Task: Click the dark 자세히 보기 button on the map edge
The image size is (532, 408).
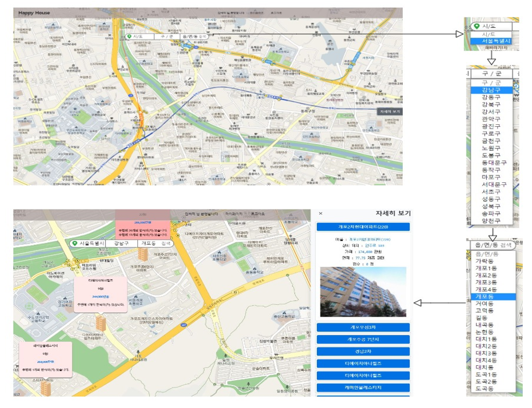Action: coord(390,111)
